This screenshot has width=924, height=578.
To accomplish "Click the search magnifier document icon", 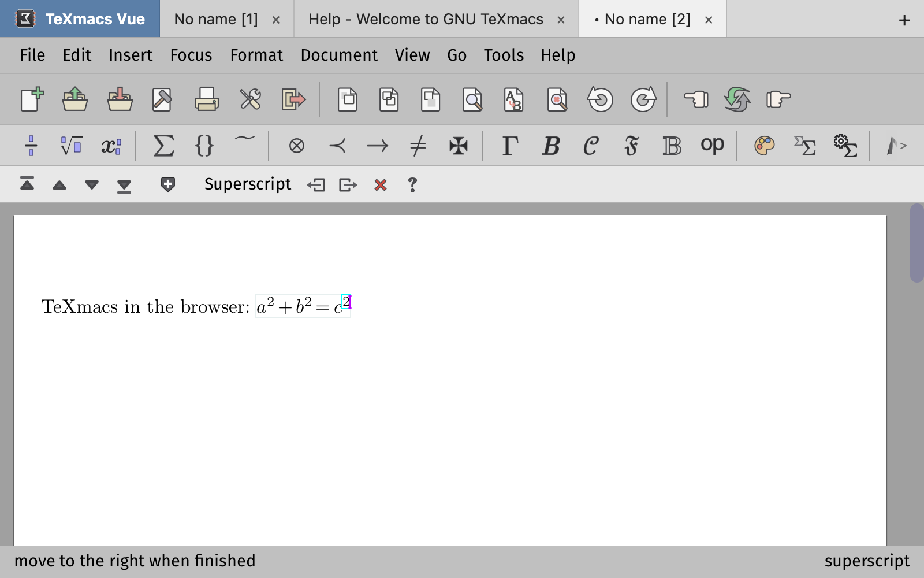I will click(x=472, y=99).
